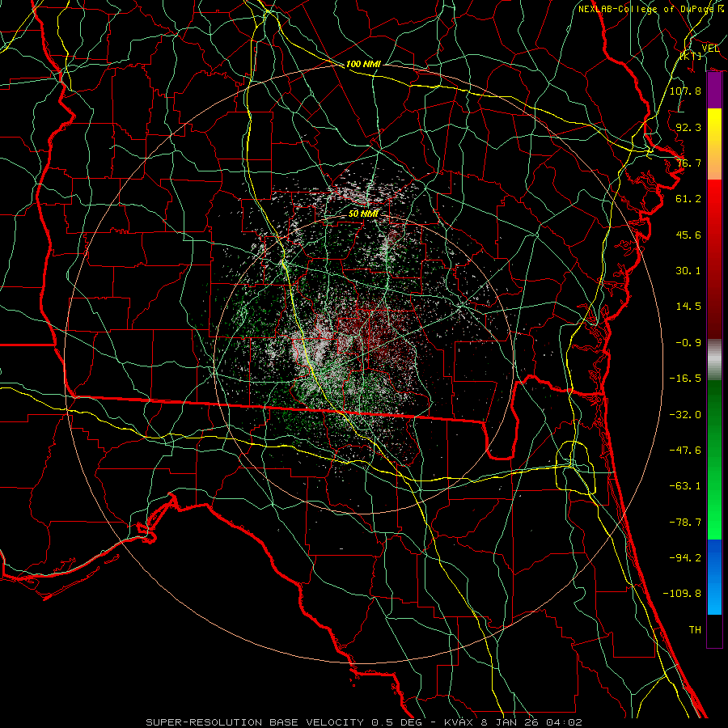Pick the red band of the velocity scale
Viewport: 728px width, 728px height.
714,259
